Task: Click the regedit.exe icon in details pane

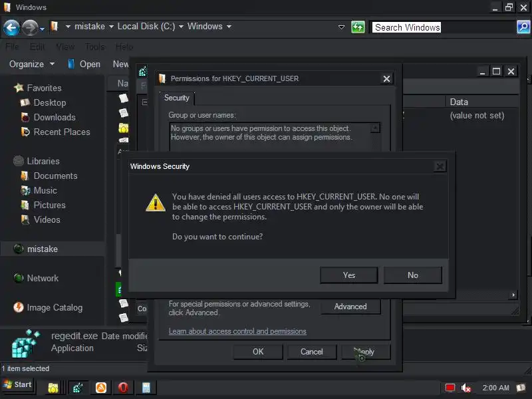Action: [25, 344]
